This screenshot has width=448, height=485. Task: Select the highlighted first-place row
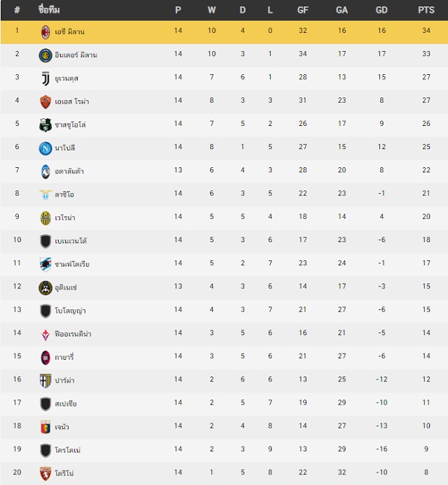[x=224, y=32]
